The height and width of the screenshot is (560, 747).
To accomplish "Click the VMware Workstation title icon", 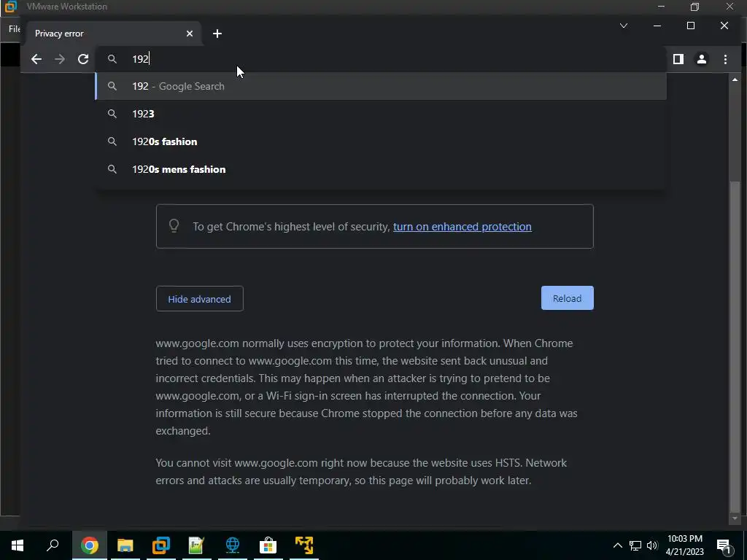I will click(x=10, y=7).
